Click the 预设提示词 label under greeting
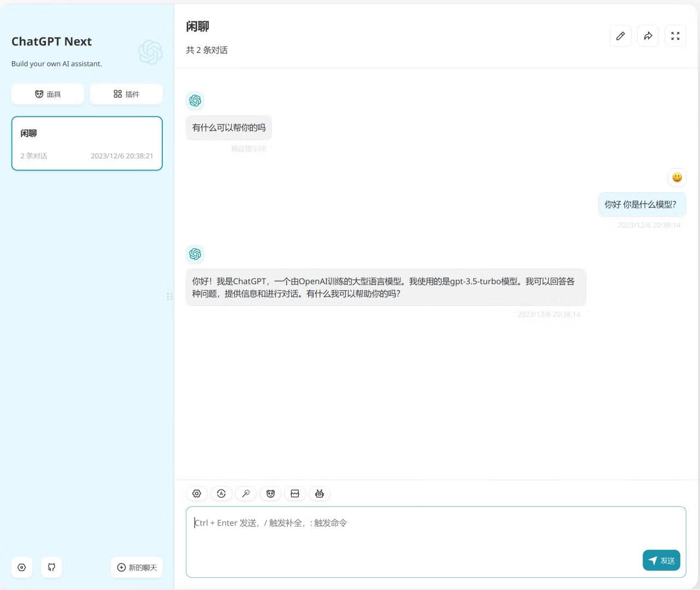700x590 pixels. (x=248, y=149)
